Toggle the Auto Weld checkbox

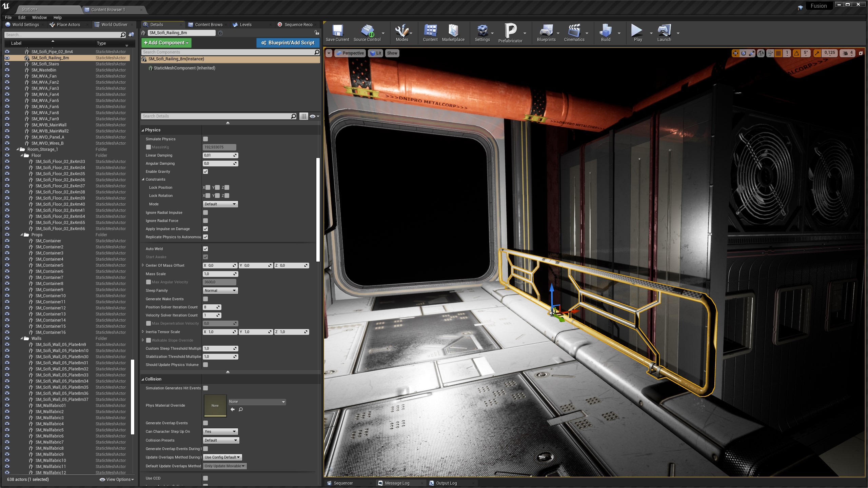click(205, 249)
